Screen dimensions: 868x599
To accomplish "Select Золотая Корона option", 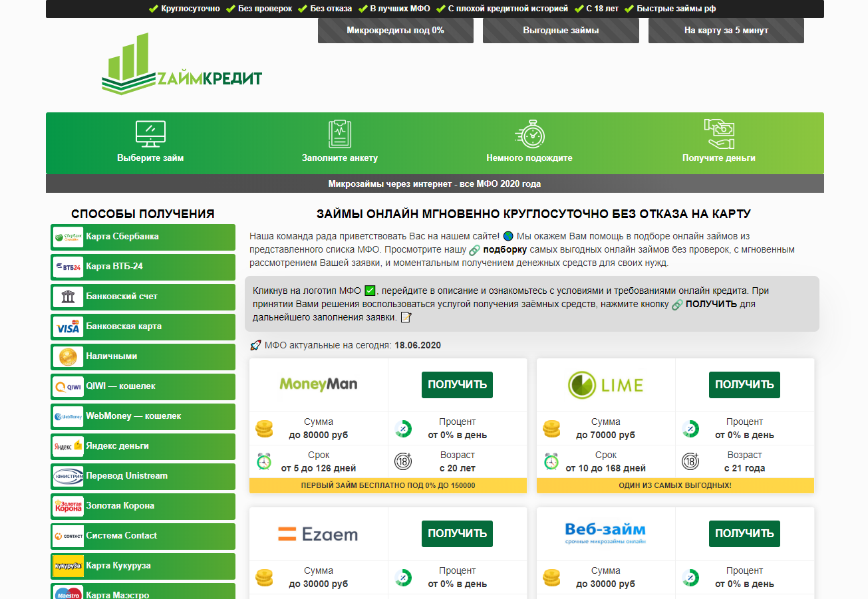I will click(143, 507).
